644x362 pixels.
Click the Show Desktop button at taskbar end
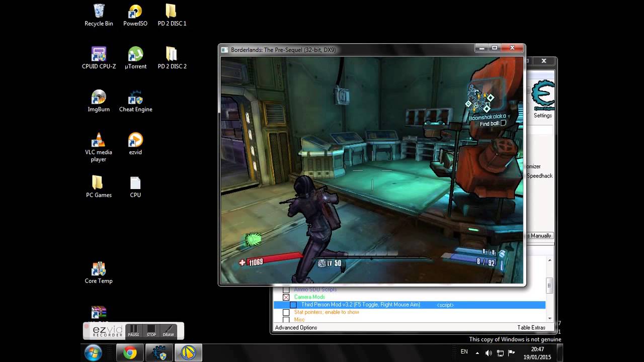tap(560, 353)
